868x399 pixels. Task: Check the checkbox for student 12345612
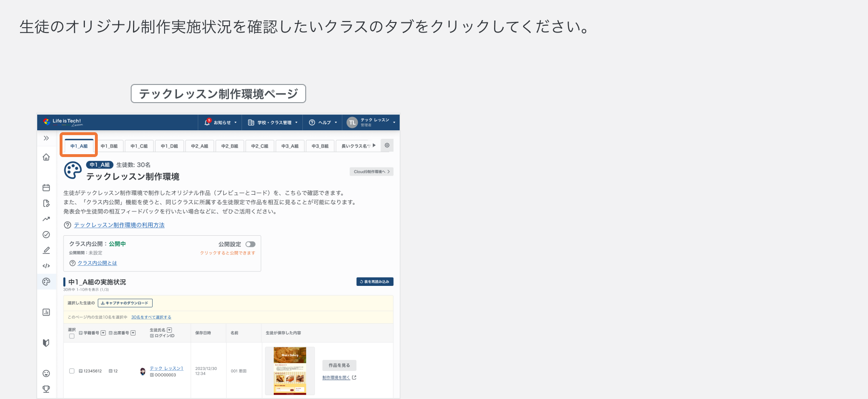tap(72, 371)
